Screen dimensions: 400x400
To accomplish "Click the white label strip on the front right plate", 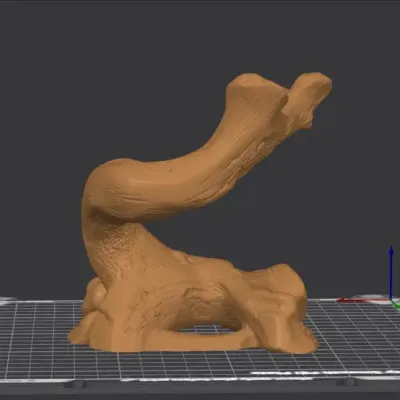I will tap(320, 373).
